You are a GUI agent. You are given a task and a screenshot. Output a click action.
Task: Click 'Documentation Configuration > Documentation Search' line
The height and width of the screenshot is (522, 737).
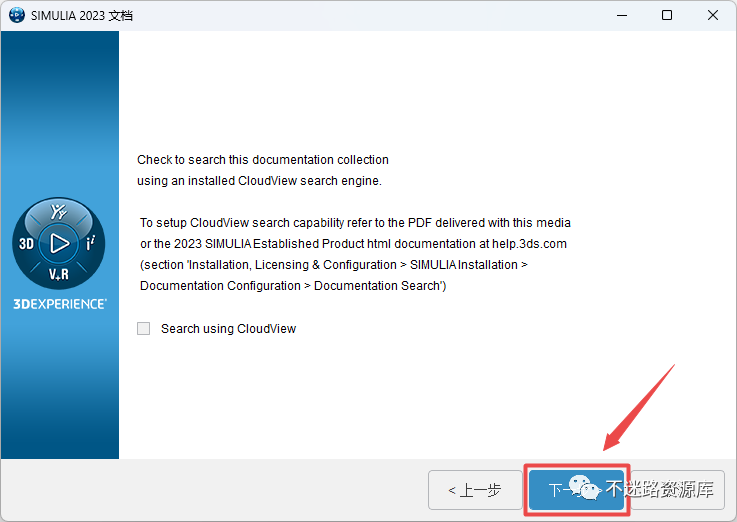pyautogui.click(x=293, y=286)
